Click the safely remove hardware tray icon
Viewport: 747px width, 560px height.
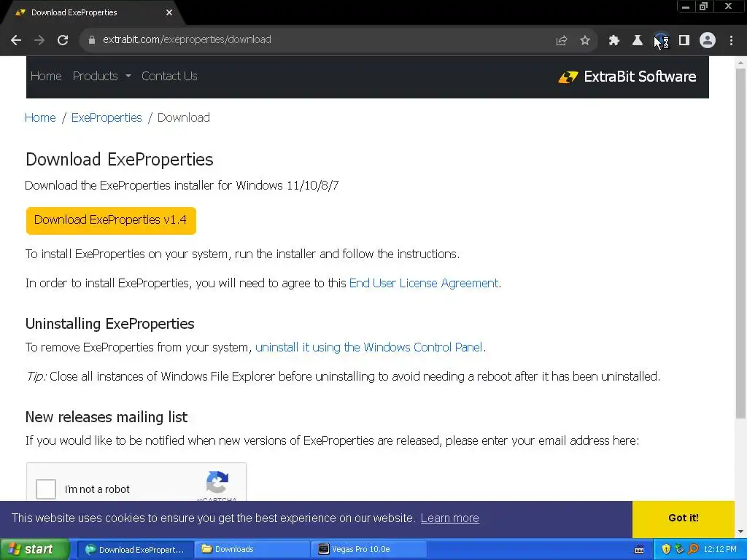[x=680, y=550]
